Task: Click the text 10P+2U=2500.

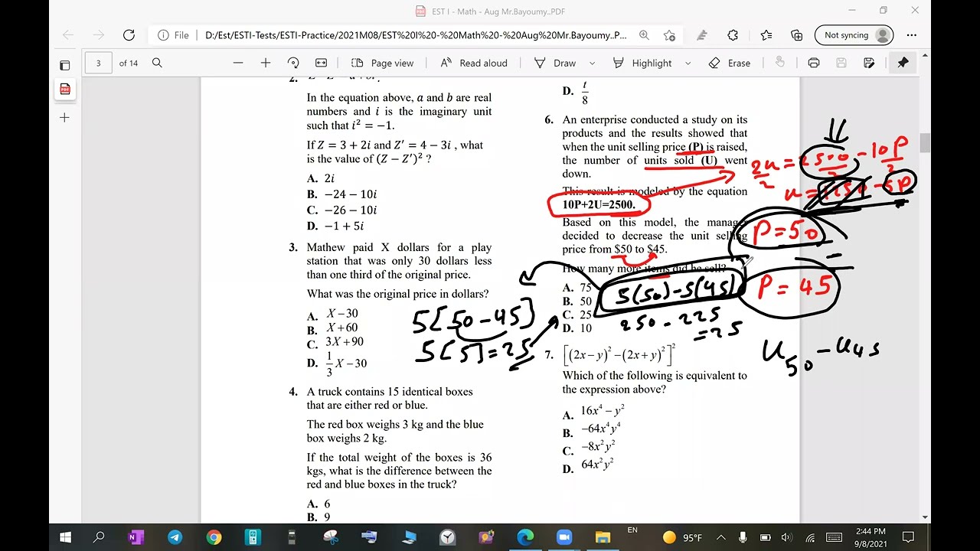Action: click(x=599, y=204)
